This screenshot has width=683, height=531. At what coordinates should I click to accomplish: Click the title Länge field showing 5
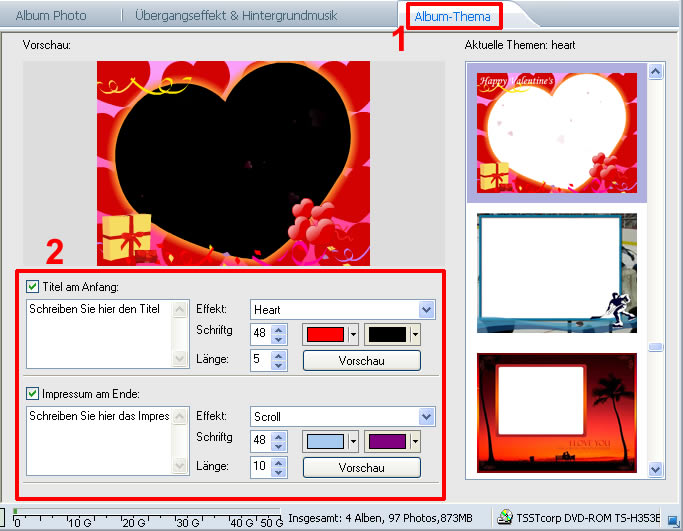tap(261, 361)
